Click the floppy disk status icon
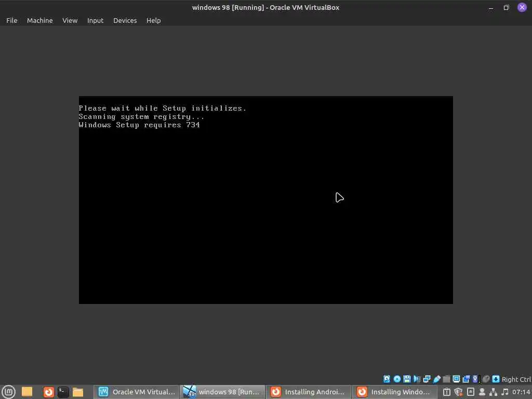532x399 pixels. pos(407,379)
